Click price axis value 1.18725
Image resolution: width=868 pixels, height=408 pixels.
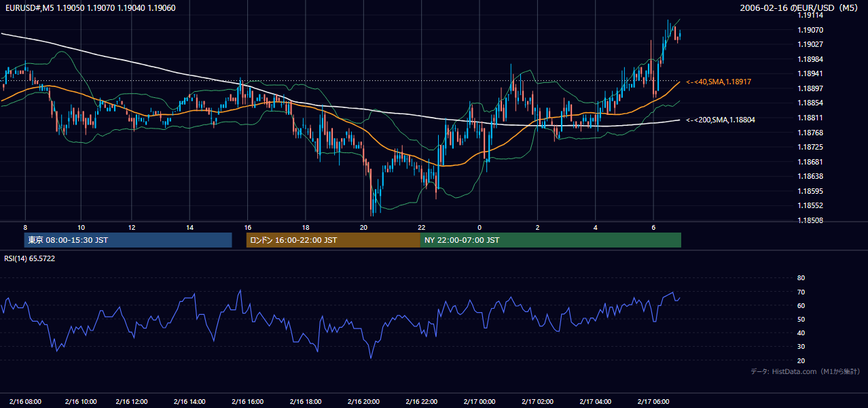click(810, 147)
